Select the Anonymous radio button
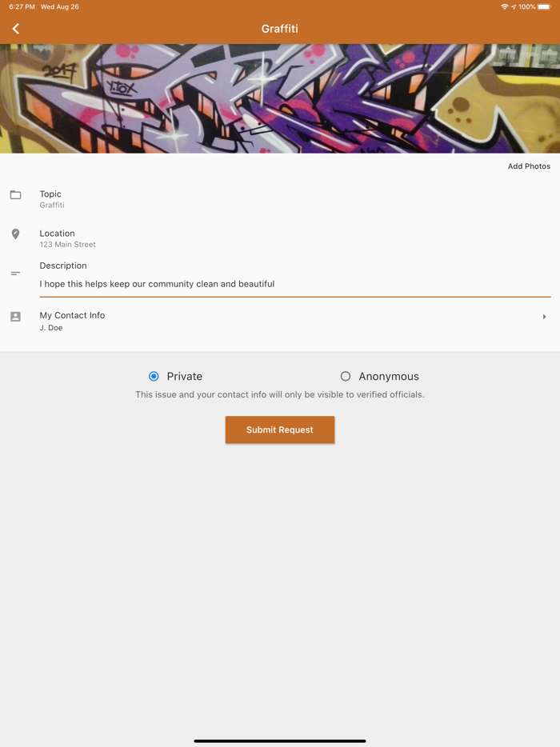The width and height of the screenshot is (560, 747). tap(346, 377)
